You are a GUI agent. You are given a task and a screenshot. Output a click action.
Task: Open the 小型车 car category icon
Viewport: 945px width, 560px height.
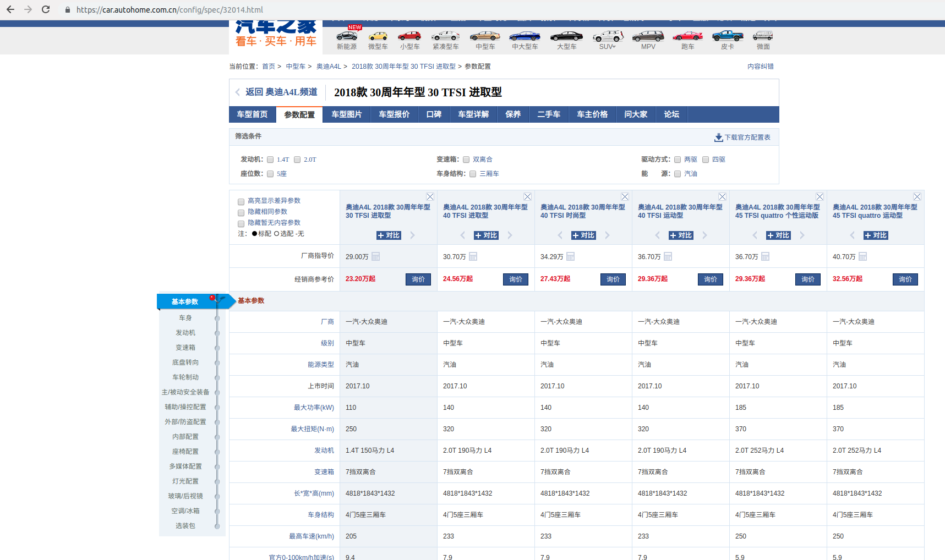(409, 36)
